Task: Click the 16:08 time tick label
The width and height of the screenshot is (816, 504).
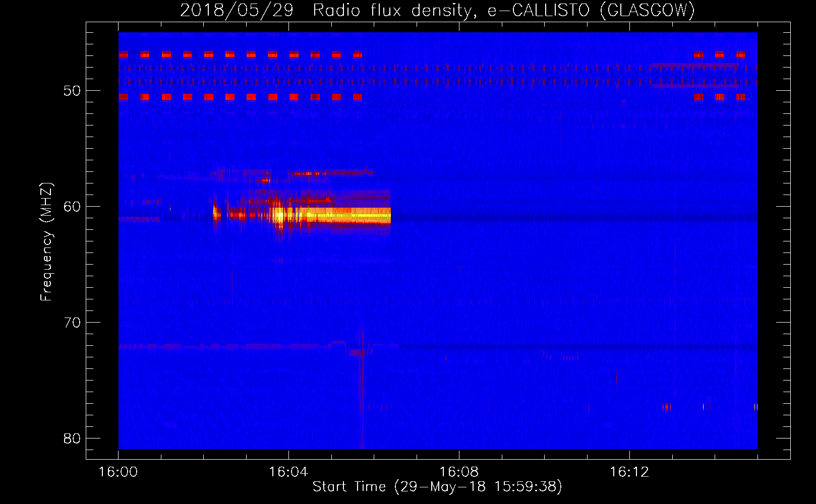Action: (459, 472)
